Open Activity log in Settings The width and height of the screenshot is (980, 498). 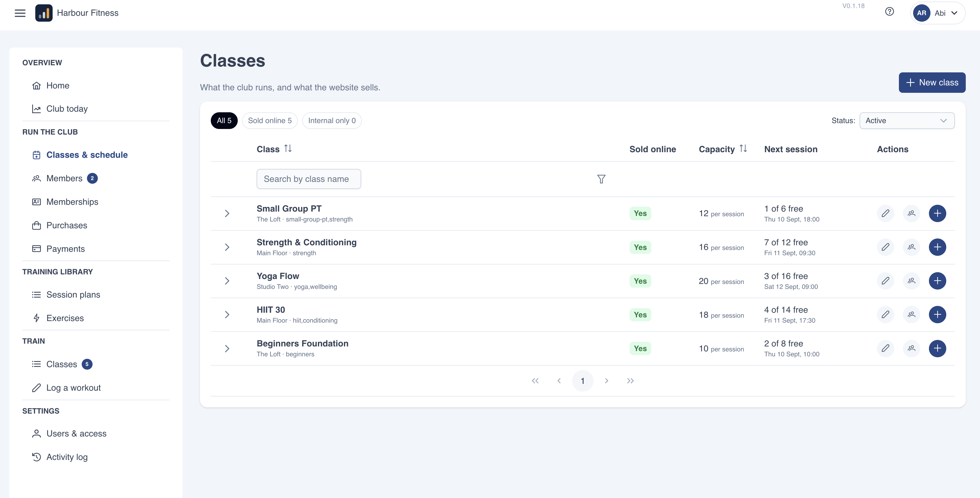(67, 457)
